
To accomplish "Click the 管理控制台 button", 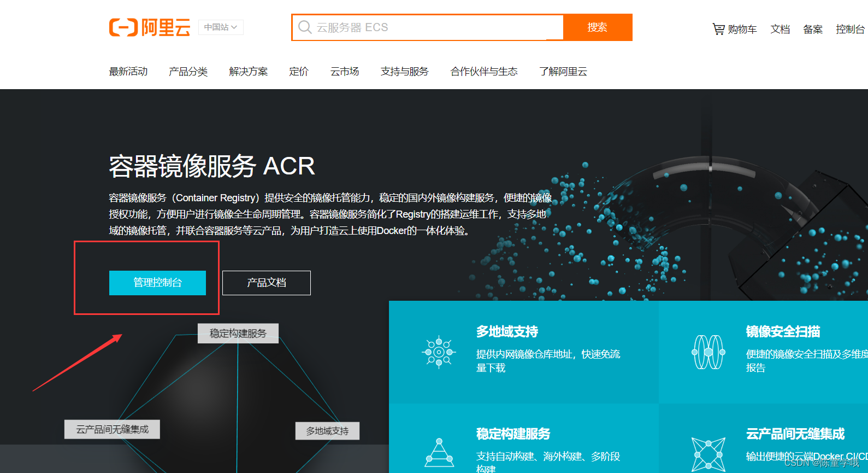I will 157,283.
